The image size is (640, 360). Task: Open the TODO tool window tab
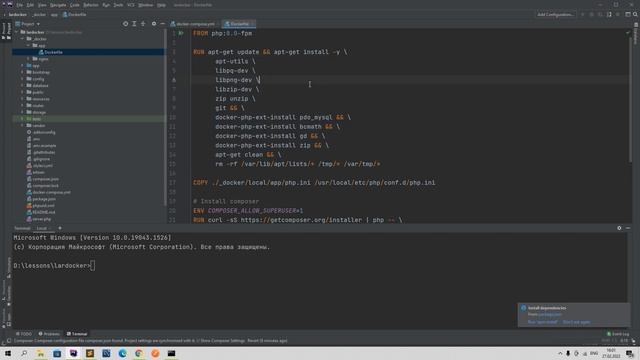coord(23,334)
